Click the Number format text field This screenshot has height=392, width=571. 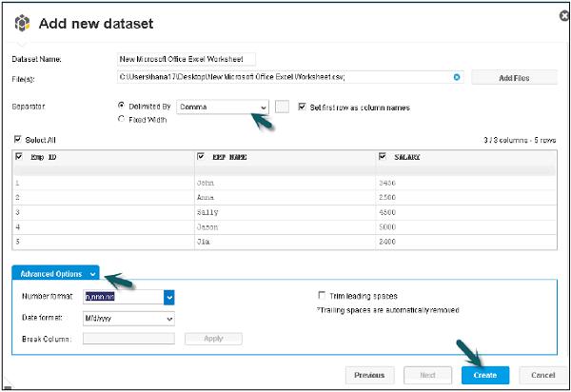pyautogui.click(x=124, y=297)
